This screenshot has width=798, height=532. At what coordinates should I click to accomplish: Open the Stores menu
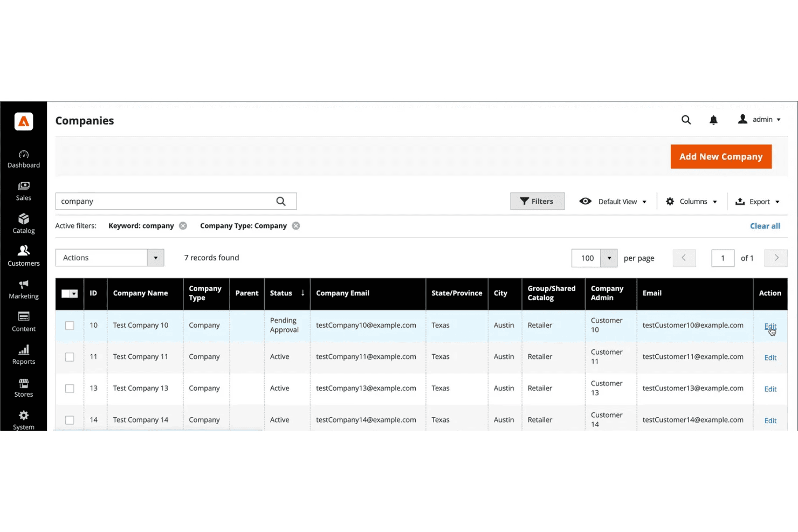[24, 388]
